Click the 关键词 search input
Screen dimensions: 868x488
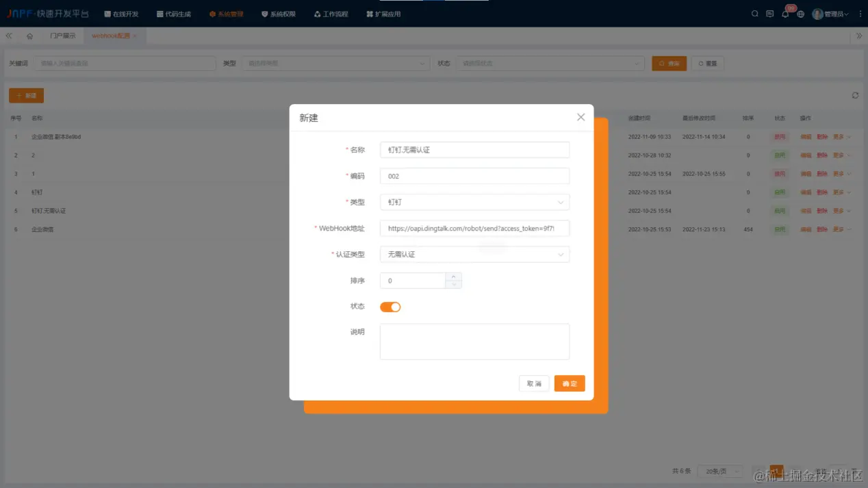(x=125, y=63)
